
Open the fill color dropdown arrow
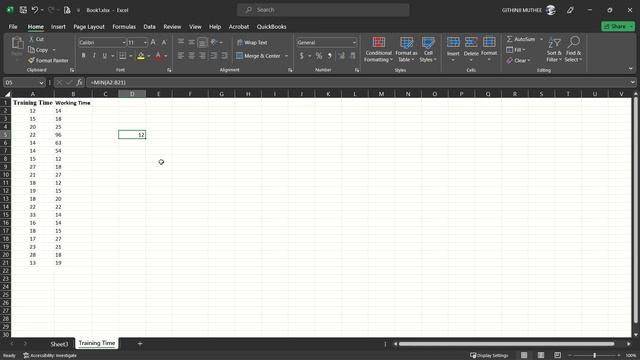pyautogui.click(x=149, y=56)
